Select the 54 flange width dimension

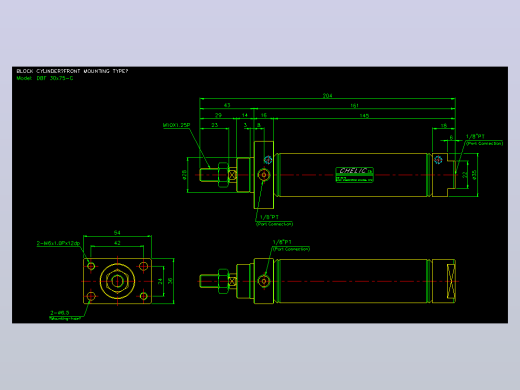(117, 233)
